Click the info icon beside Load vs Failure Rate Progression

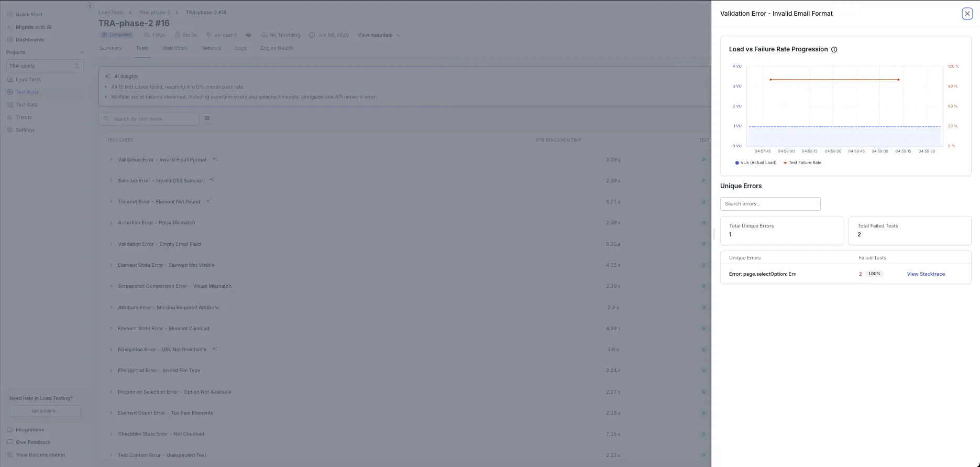point(834,50)
